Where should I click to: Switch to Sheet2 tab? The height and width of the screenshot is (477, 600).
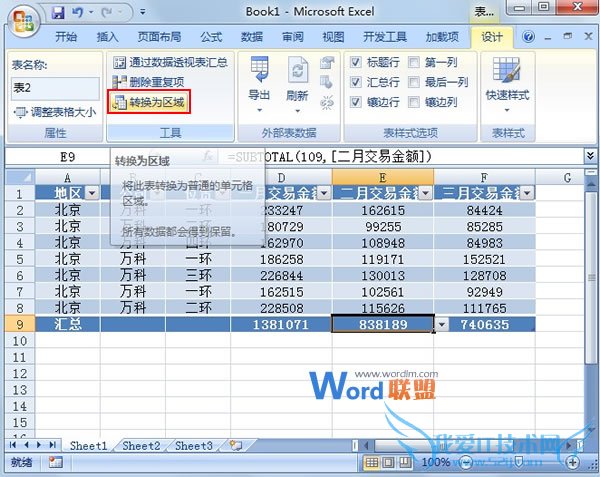point(141,446)
